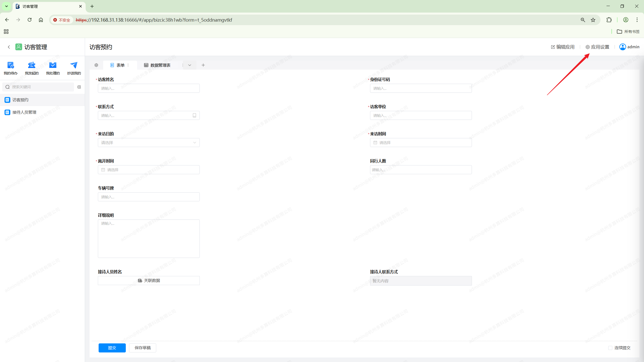Click the 保存草稿 button
The height and width of the screenshot is (362, 644).
coord(142,348)
